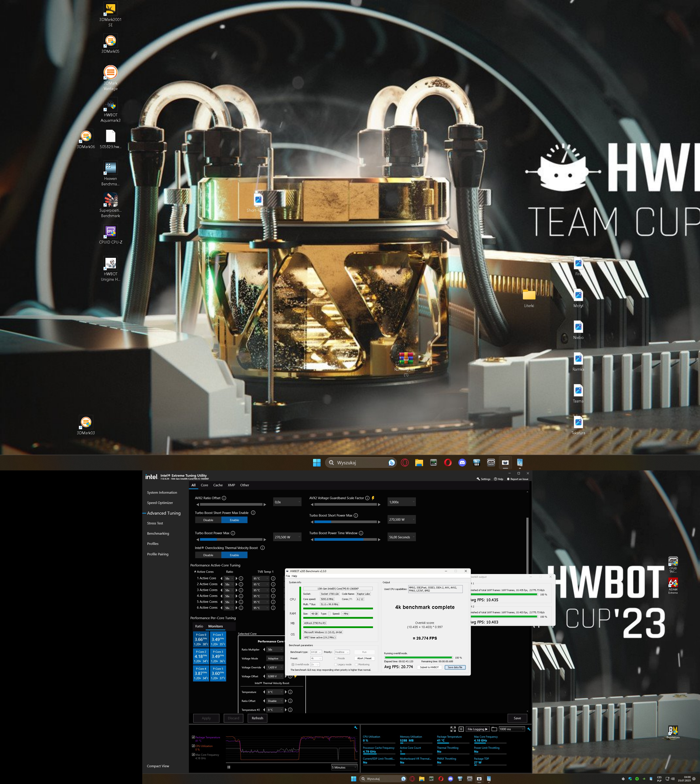Open the 5 Minutes graph range dropdown
Viewport: 700px width, 784px height.
344,767
